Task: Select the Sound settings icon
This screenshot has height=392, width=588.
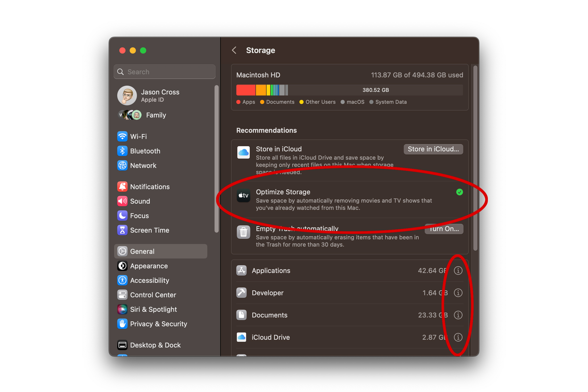Action: pyautogui.click(x=140, y=201)
